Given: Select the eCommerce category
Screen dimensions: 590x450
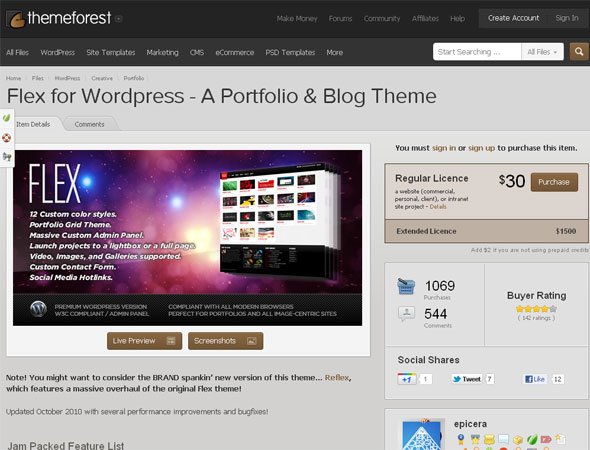Looking at the screenshot, I should (x=235, y=52).
